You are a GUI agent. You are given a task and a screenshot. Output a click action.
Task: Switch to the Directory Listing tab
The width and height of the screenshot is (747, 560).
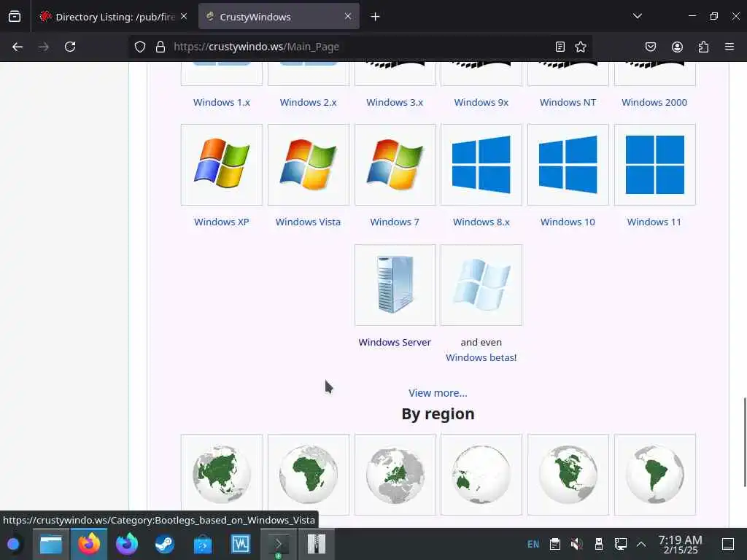113,17
